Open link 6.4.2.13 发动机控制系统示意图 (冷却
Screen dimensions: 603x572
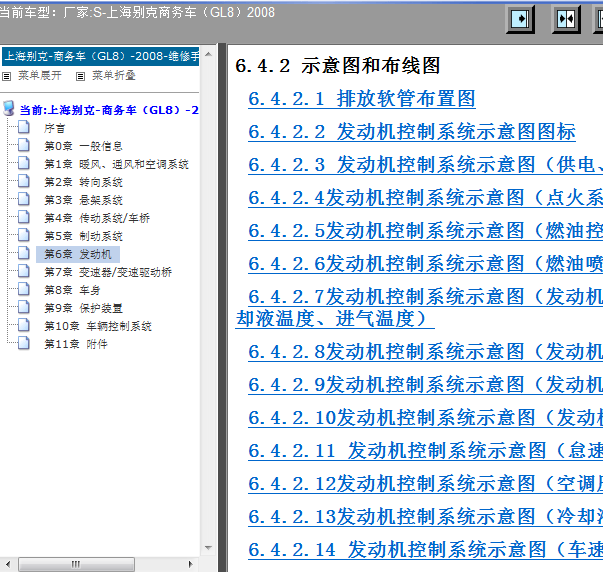coord(425,517)
